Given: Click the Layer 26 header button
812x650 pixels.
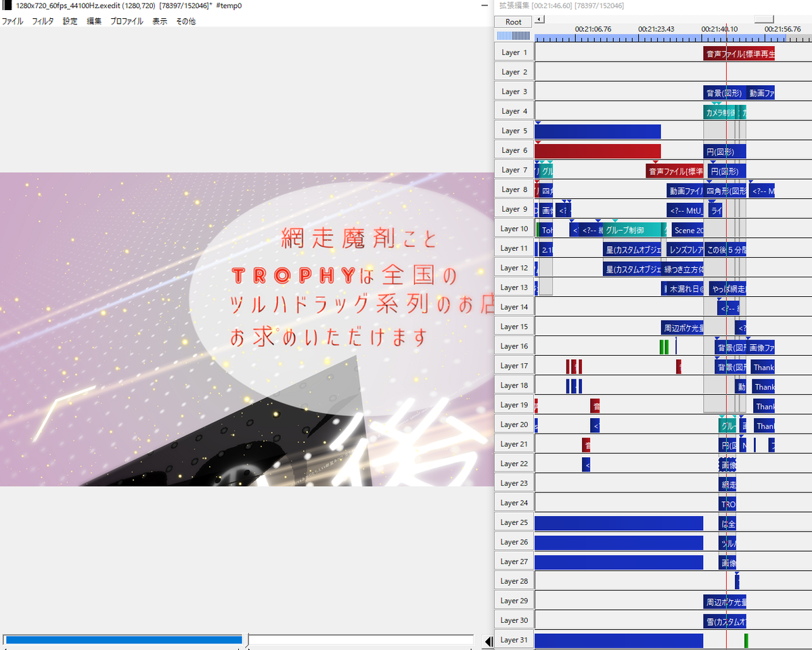Looking at the screenshot, I should [514, 542].
